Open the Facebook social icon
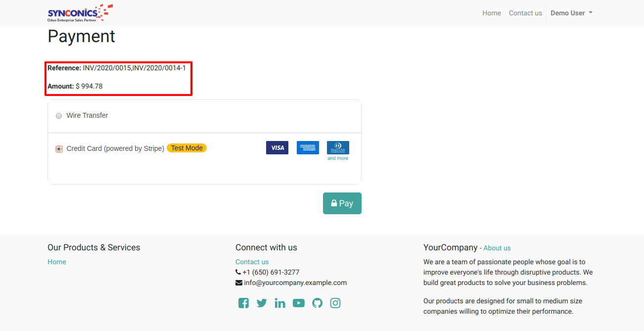 tap(243, 303)
